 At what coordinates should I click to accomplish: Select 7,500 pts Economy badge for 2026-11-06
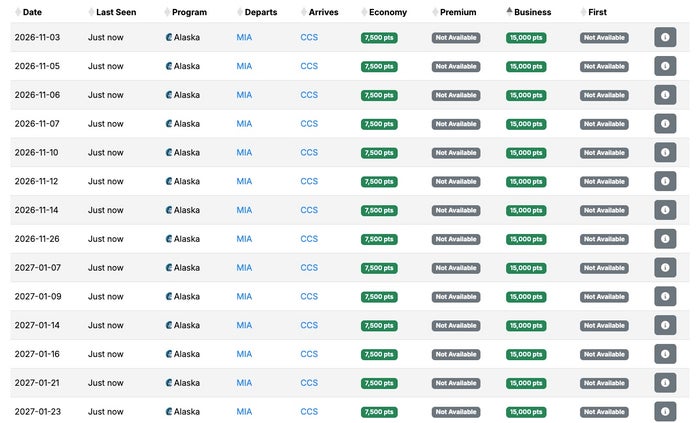pos(379,95)
